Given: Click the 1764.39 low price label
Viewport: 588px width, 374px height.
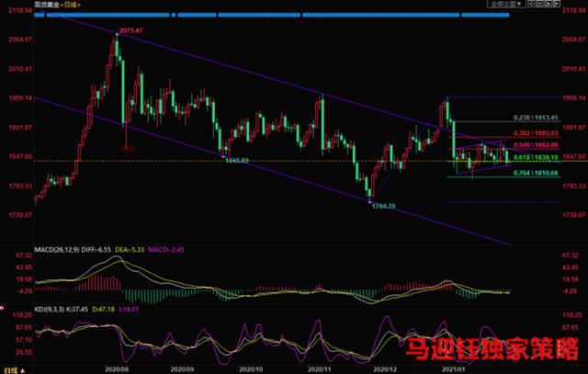Looking at the screenshot, I should tap(384, 206).
